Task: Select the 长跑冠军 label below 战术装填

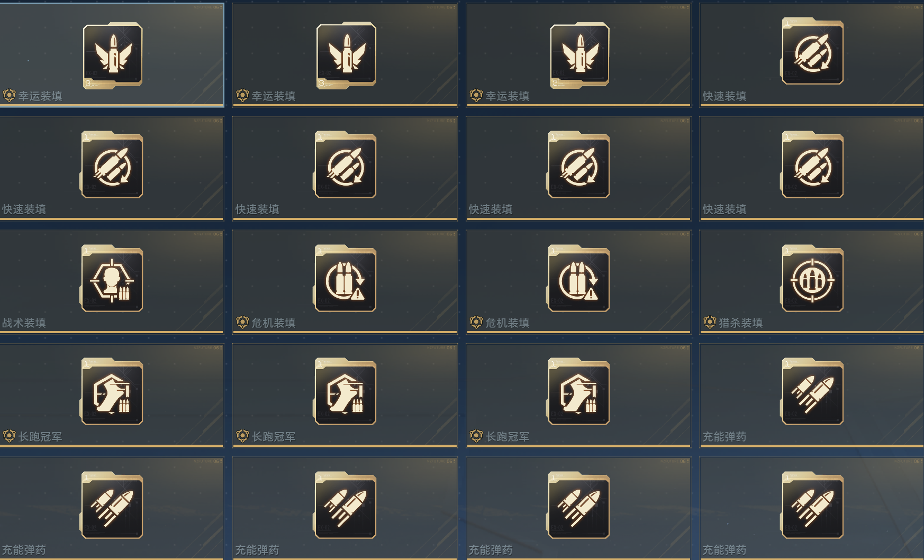Action: coord(40,436)
